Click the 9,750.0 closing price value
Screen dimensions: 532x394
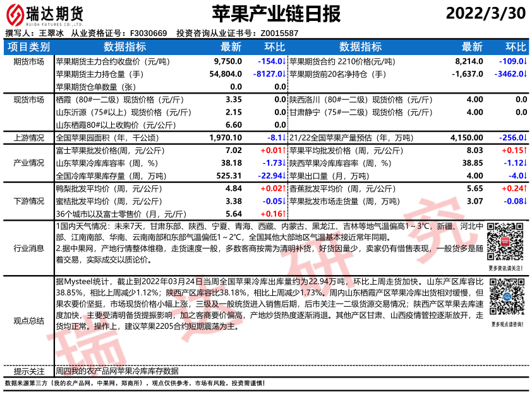pos(228,62)
